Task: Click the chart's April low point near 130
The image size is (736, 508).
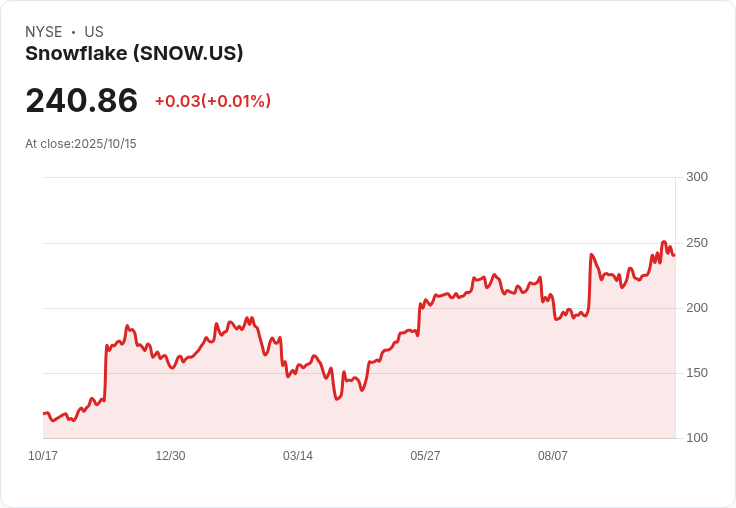Action: (x=337, y=399)
